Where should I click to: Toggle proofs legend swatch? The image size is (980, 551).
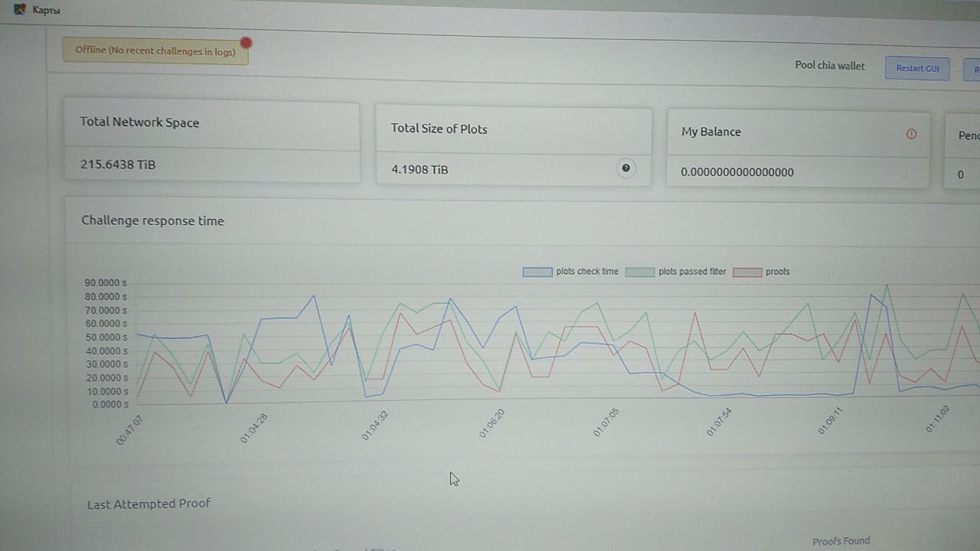747,272
